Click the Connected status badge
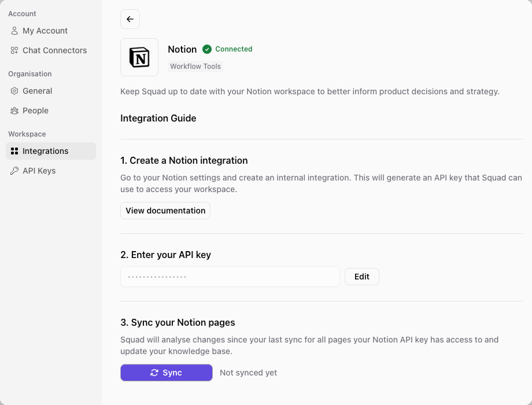532x405 pixels. click(227, 49)
